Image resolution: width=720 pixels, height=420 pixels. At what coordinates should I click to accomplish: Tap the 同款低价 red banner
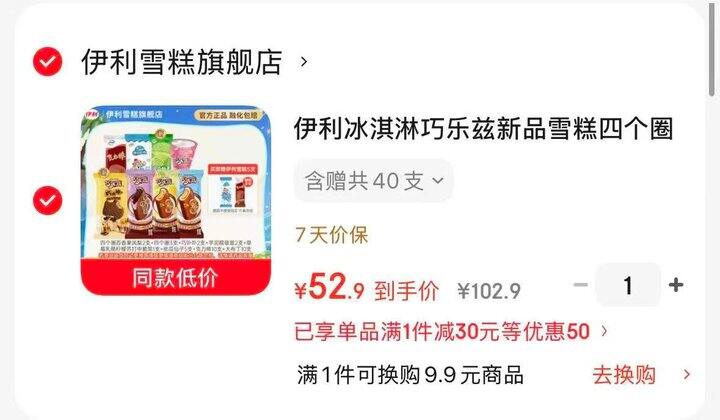tap(176, 277)
